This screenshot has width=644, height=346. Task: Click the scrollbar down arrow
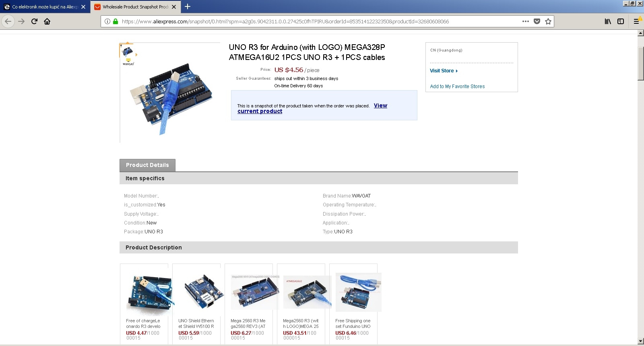pyautogui.click(x=641, y=341)
